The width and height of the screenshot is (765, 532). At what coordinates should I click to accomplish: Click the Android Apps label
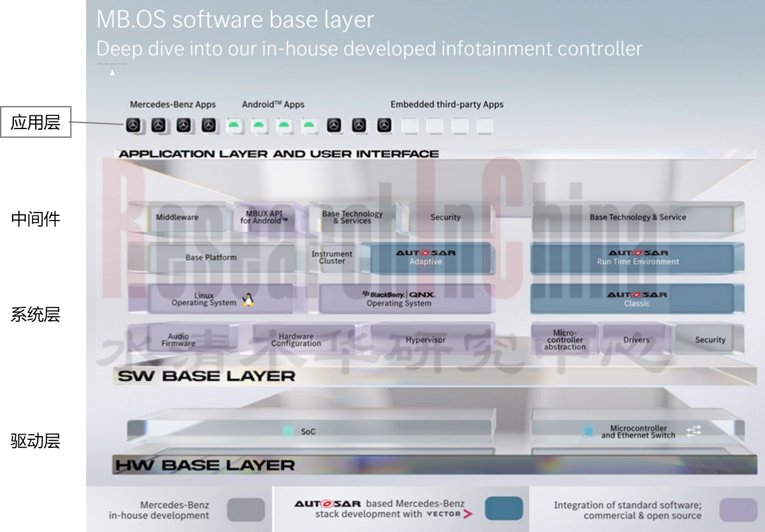click(273, 105)
